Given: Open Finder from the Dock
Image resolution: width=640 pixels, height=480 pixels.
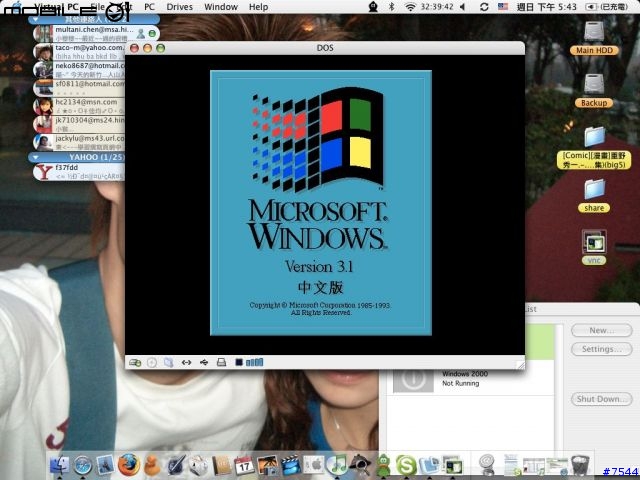Looking at the screenshot, I should [x=60, y=465].
